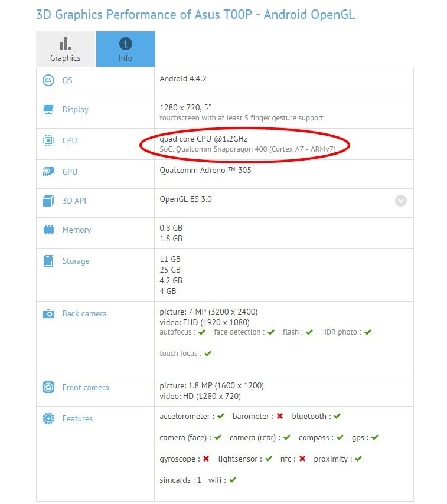The image size is (447, 504).
Task: Click the flash green check mark
Action: pos(309,332)
